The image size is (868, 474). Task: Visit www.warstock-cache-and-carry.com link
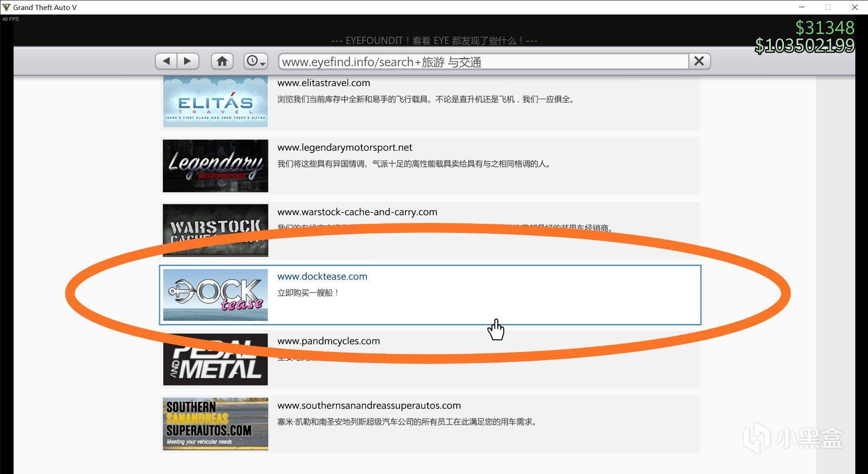[357, 212]
